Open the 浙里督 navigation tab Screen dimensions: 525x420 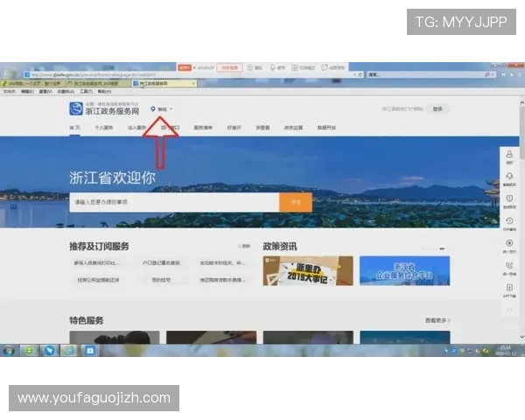pos(262,128)
